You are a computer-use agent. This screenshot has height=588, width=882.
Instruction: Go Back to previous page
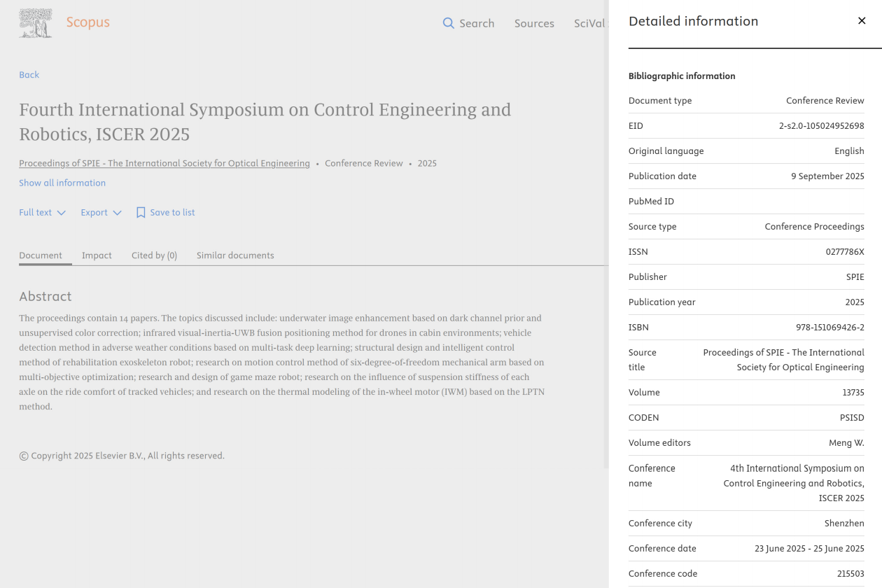pyautogui.click(x=29, y=75)
